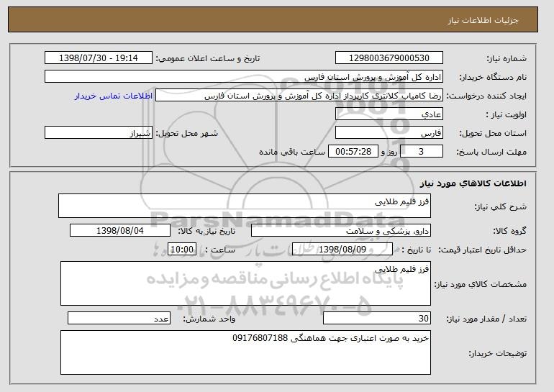Select the جزئیات اطلاعات نیاز header title
Screen dimensions: 554x392
click(483, 20)
